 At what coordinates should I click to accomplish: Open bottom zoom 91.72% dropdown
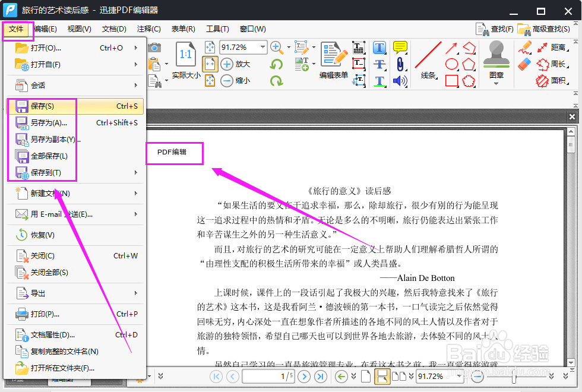(460, 376)
